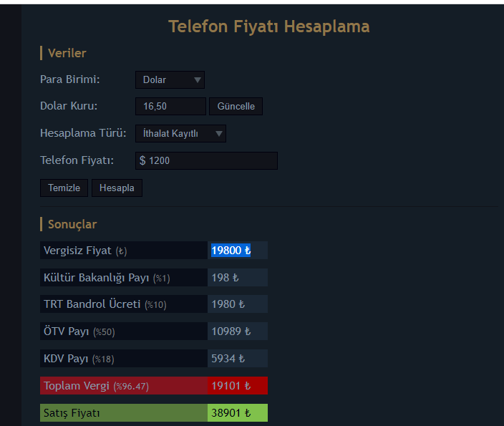The image size is (504, 426).
Task: Click the Güncelle button
Action: [236, 107]
